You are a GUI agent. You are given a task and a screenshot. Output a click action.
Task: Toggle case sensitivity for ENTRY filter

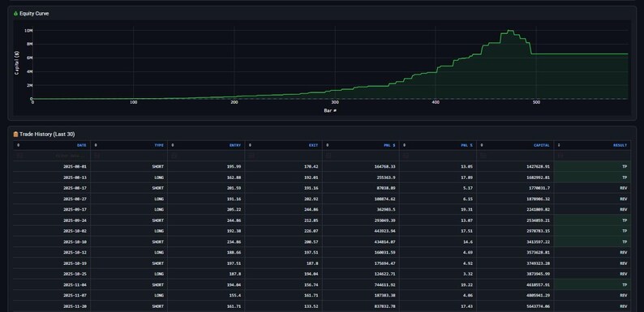174,156
